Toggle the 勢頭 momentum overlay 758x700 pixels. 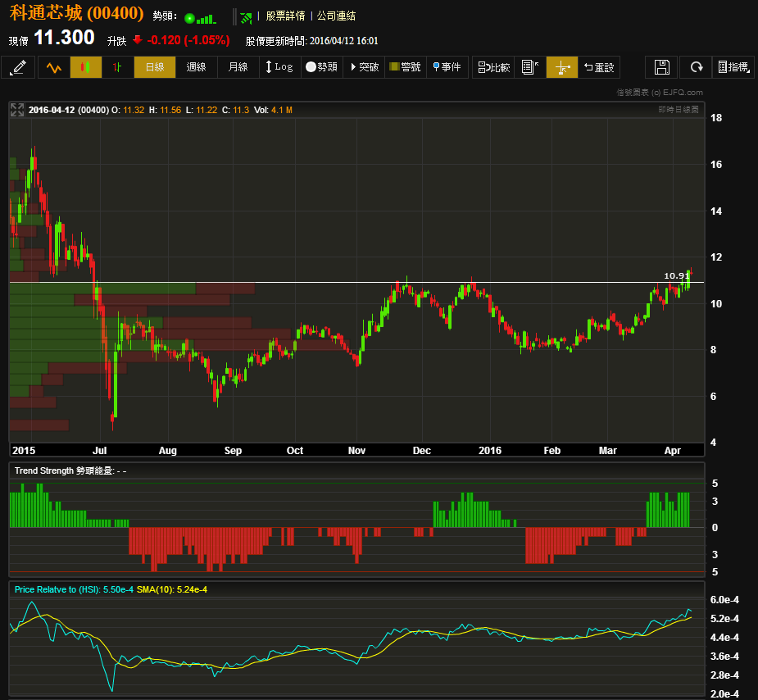click(321, 67)
